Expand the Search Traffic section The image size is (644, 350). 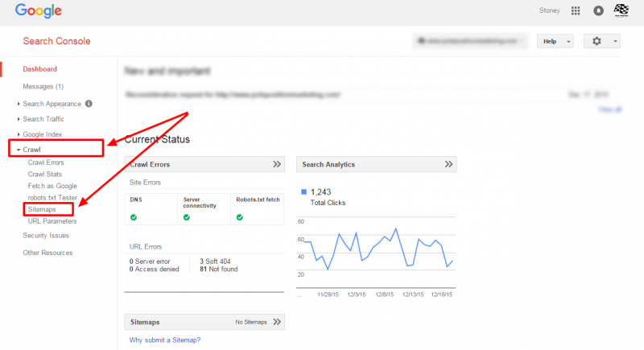(x=43, y=119)
